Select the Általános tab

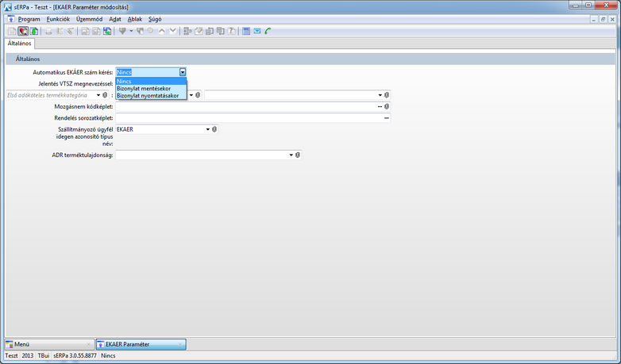tap(19, 44)
